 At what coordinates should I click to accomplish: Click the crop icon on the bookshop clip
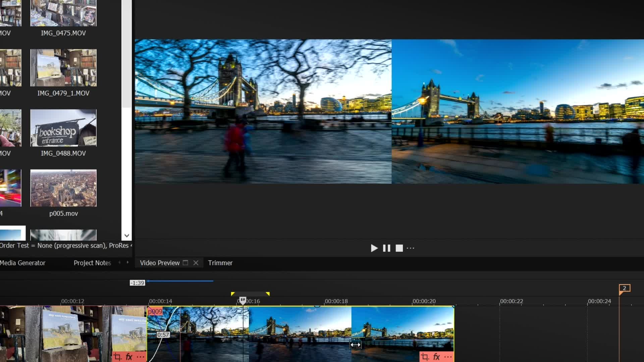coord(117,357)
